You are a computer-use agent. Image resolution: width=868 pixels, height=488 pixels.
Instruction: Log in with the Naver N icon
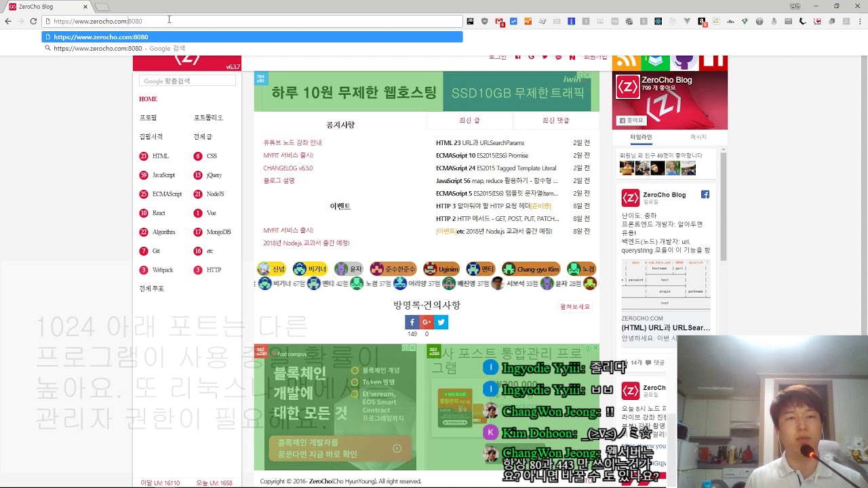coord(572,58)
